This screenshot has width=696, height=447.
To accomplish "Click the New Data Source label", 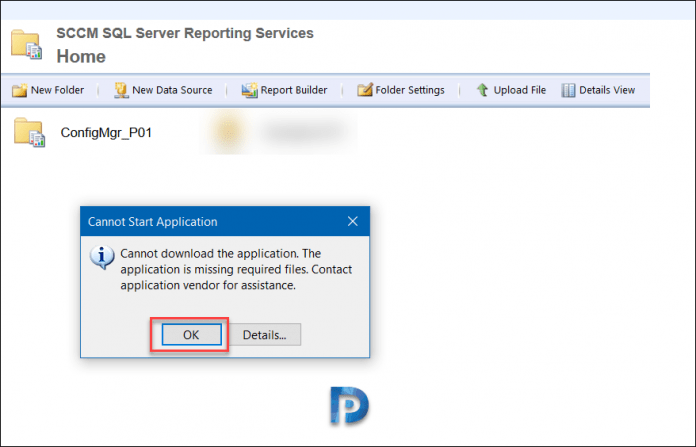I will [172, 90].
